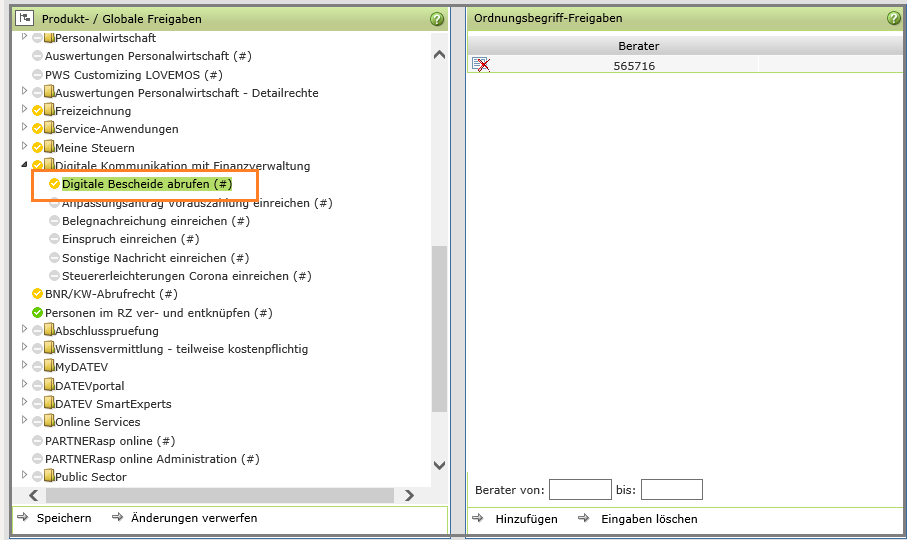
Task: Click the Online Services folder icon
Action: tap(49, 421)
